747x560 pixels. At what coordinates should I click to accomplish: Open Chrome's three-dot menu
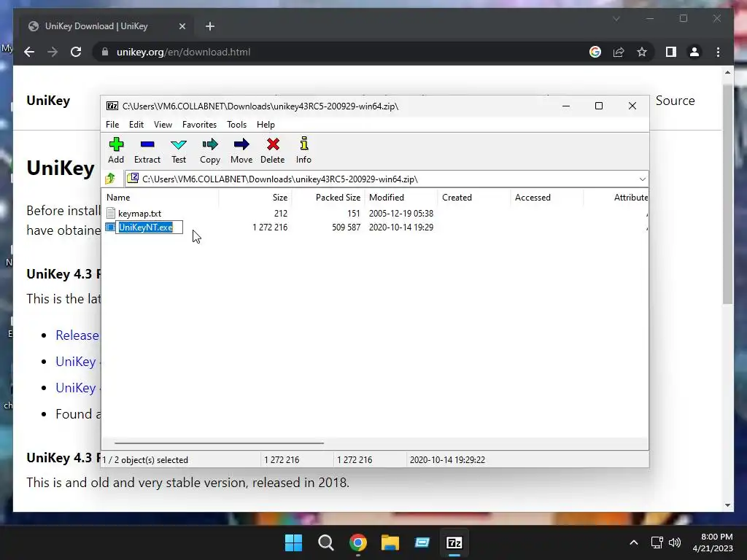point(718,52)
